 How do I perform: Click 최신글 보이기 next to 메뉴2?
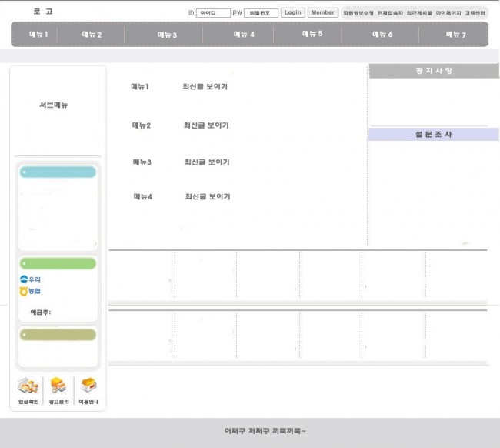click(206, 125)
